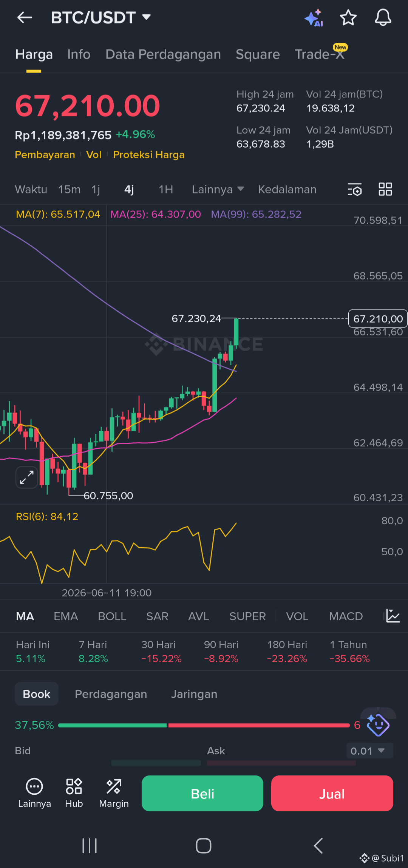Viewport: 408px width, 868px height.
Task: Tap the MA(7): 65.517,04 label
Action: [58, 214]
